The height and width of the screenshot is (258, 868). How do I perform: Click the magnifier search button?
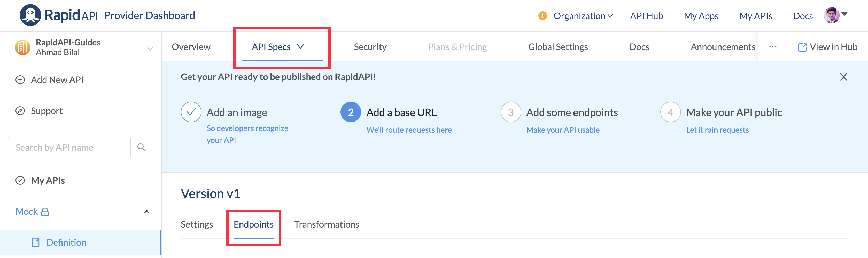pyautogui.click(x=142, y=147)
